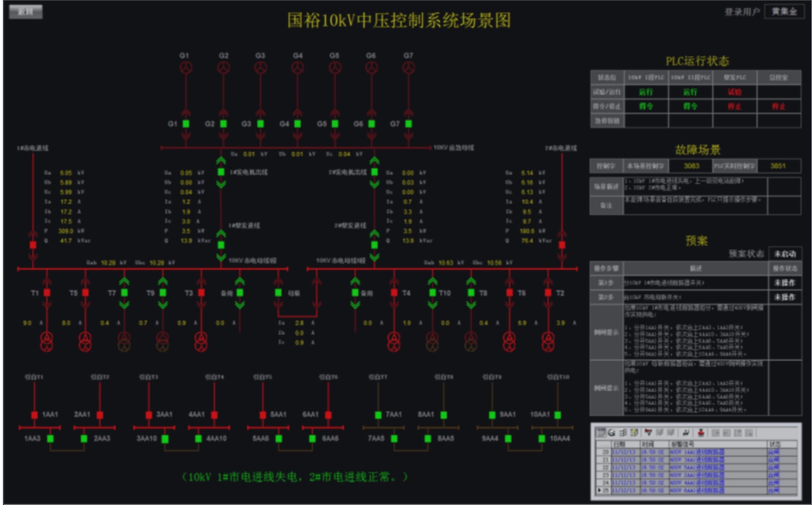
Task: Click the 未操作 status of 第1步
Action: point(785,283)
